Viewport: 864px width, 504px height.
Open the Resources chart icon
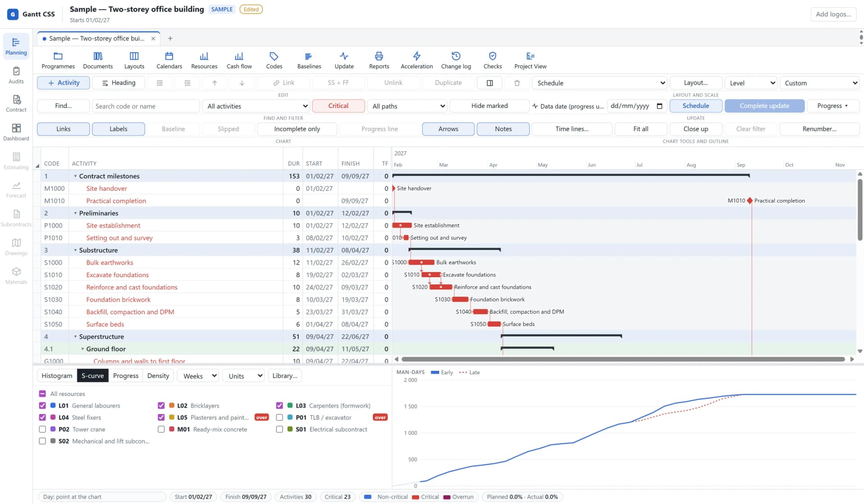coord(204,60)
